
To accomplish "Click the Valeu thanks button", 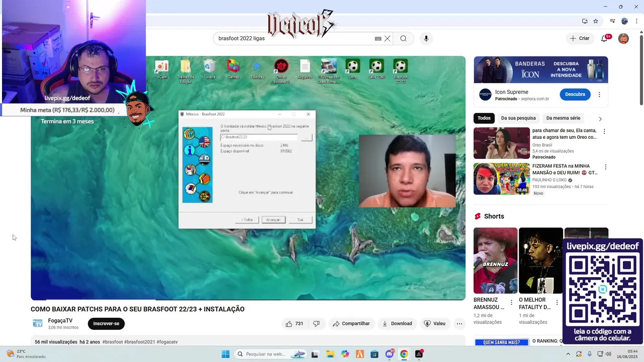I will (435, 324).
